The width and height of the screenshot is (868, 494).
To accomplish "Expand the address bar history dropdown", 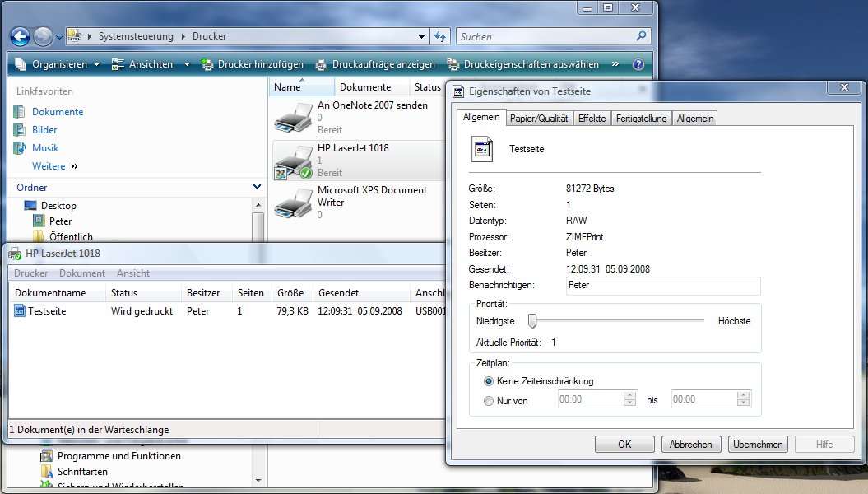I will pos(422,36).
